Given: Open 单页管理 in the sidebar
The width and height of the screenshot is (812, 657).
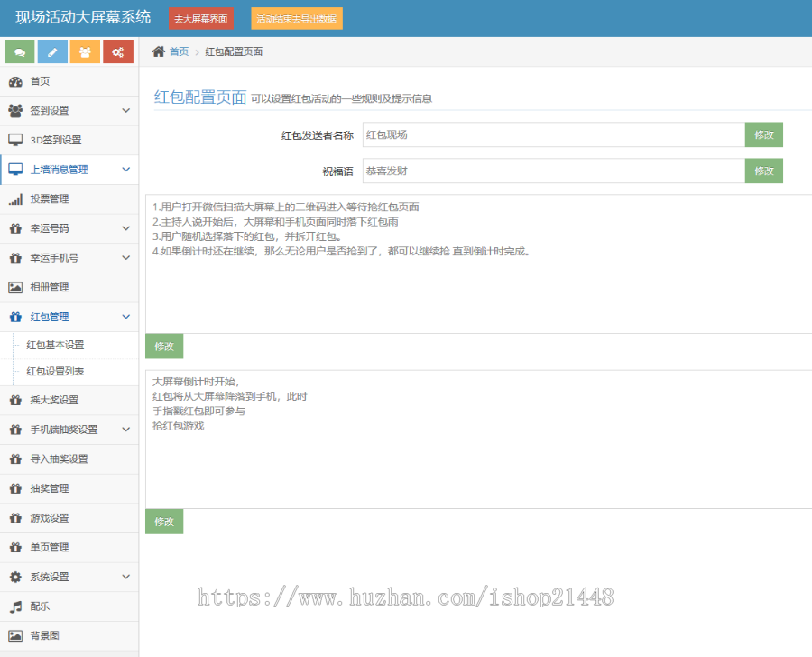Looking at the screenshot, I should [69, 548].
